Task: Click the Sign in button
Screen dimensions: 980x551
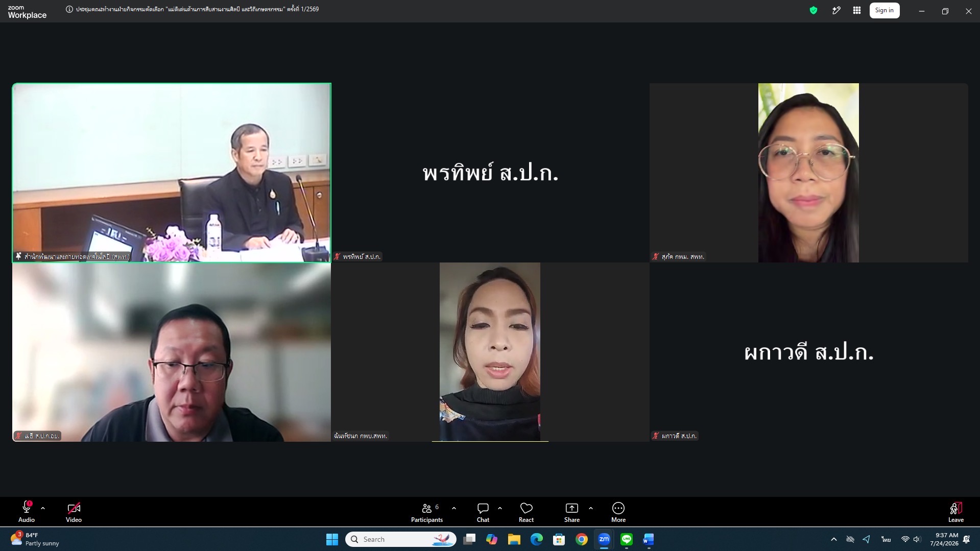Action: coord(885,10)
